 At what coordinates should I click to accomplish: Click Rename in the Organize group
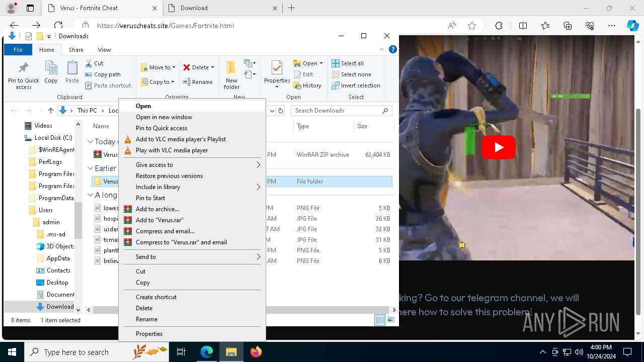[197, 82]
